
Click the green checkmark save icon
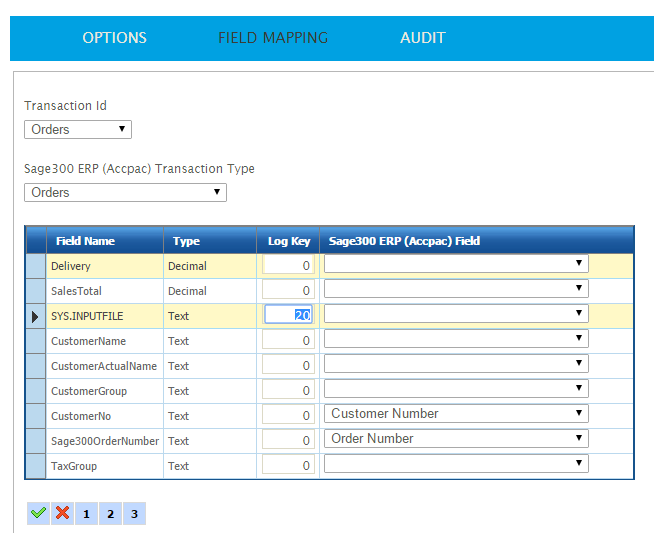[x=38, y=513]
